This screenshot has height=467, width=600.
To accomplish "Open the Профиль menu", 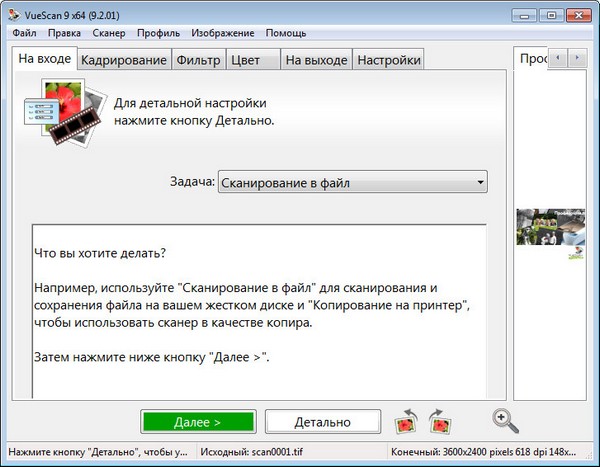I will 158,33.
